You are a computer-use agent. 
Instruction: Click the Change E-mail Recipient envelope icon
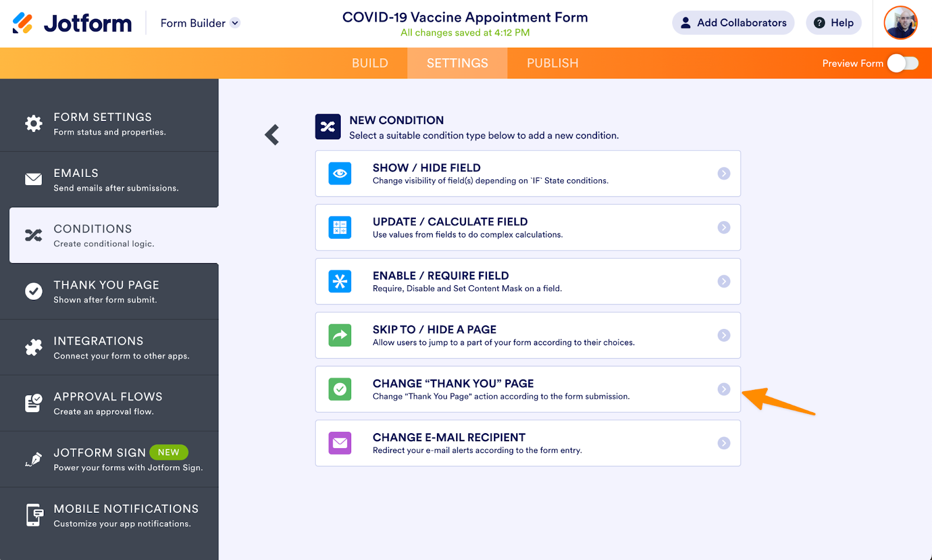coord(340,443)
